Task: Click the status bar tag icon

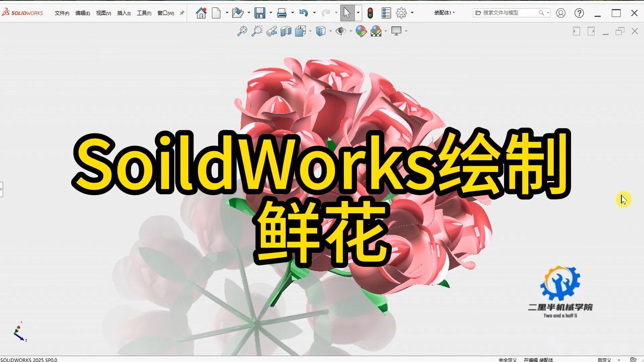Action: (x=633, y=360)
